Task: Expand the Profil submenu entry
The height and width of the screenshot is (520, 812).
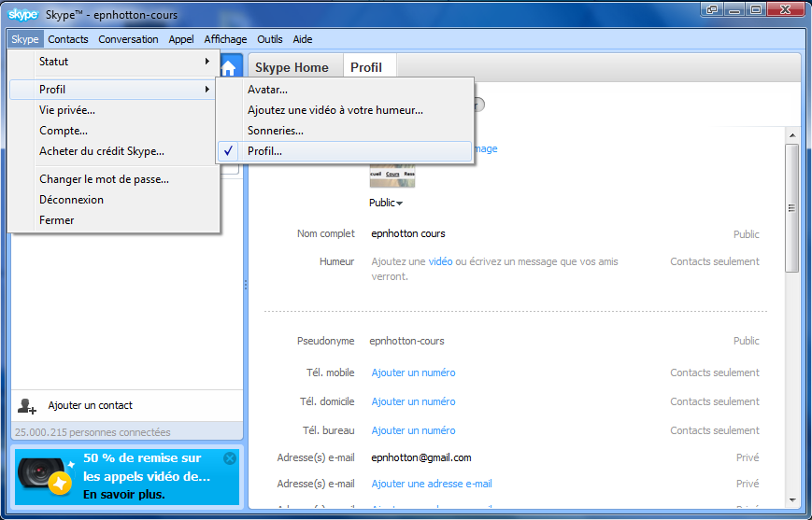Action: pyautogui.click(x=113, y=90)
